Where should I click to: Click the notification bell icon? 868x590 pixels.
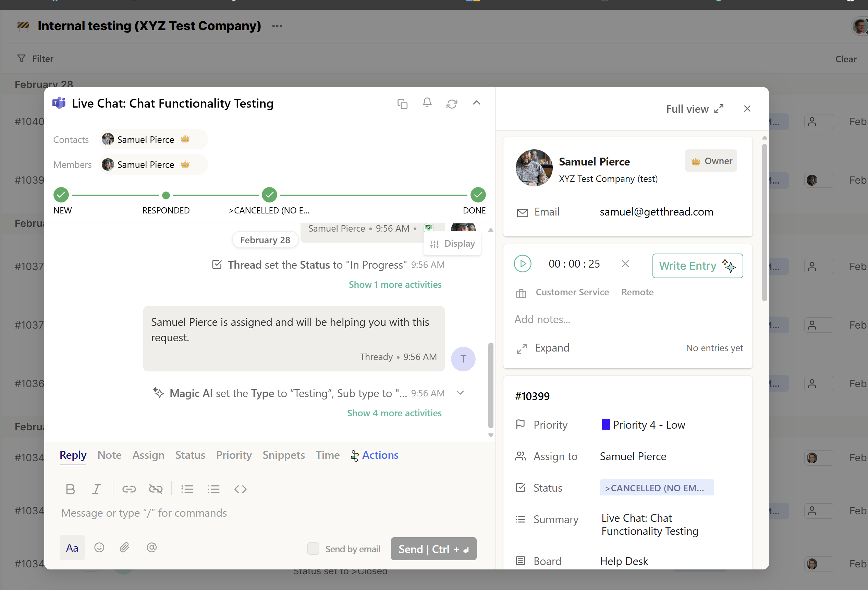(x=427, y=102)
